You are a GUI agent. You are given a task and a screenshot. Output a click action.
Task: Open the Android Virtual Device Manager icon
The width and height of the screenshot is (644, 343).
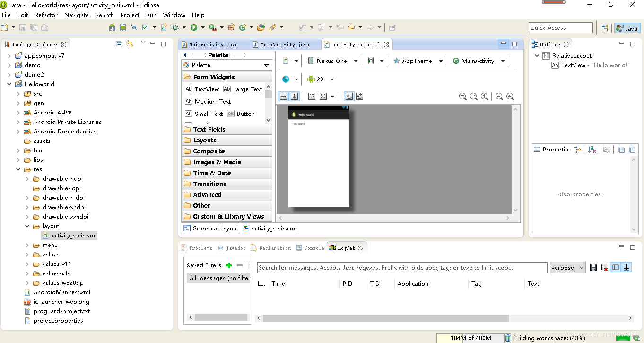[123, 27]
